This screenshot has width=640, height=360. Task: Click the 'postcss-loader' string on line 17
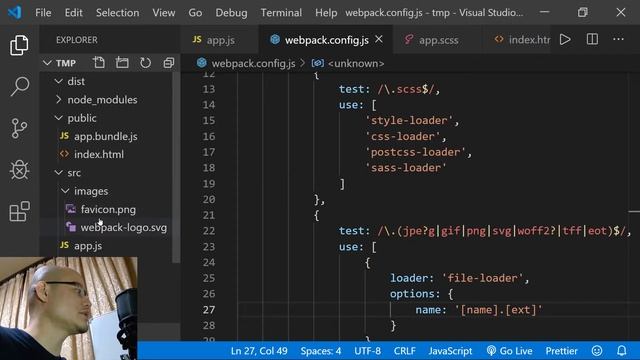416,152
